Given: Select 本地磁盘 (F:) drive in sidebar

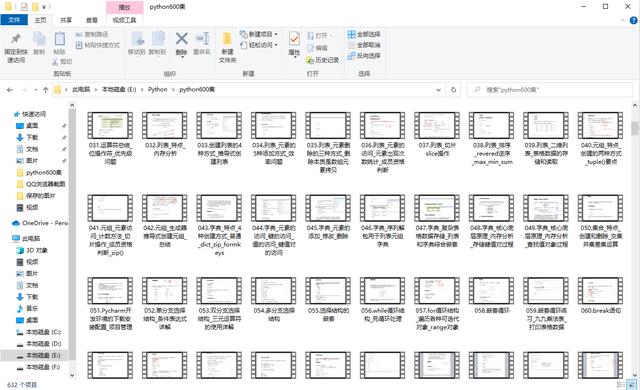Looking at the screenshot, I should (x=38, y=367).
